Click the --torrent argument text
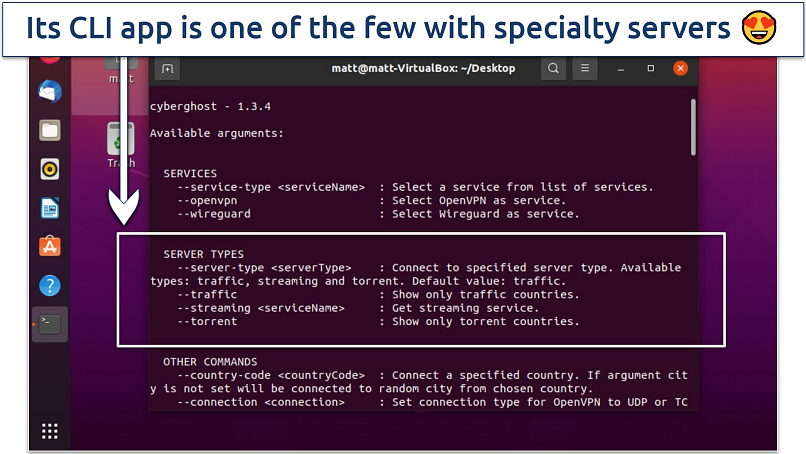Image resolution: width=806 pixels, height=454 pixels. (207, 322)
